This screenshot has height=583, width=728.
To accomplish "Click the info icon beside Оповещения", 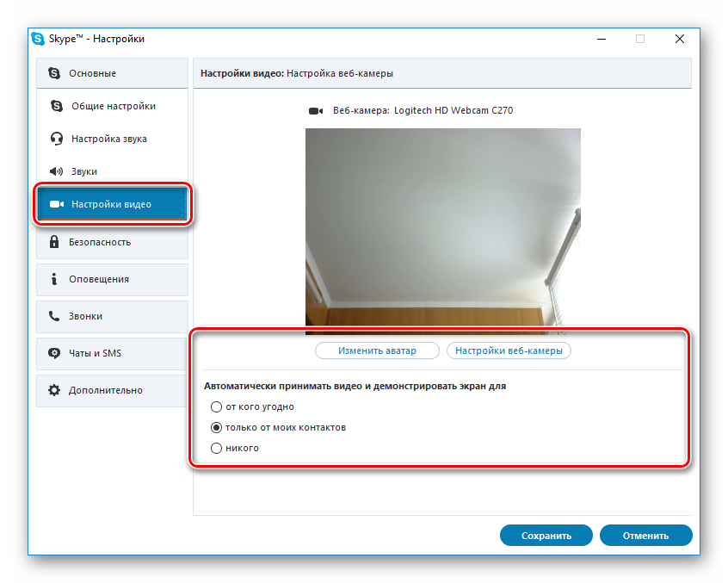I will point(54,279).
